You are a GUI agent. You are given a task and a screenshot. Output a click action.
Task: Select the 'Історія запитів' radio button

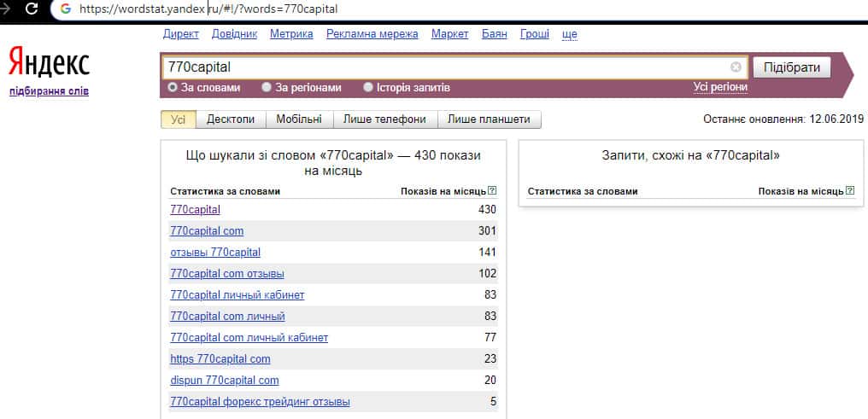click(368, 87)
